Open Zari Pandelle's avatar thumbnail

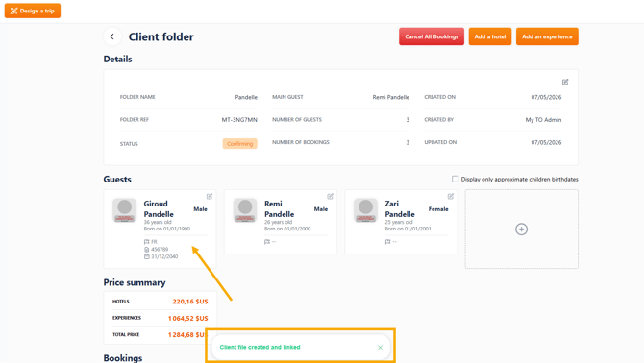(x=365, y=210)
